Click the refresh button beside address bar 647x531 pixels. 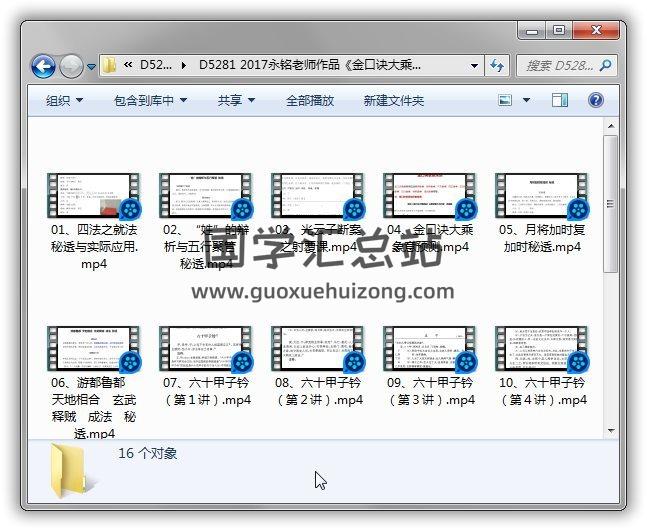tap(497, 66)
